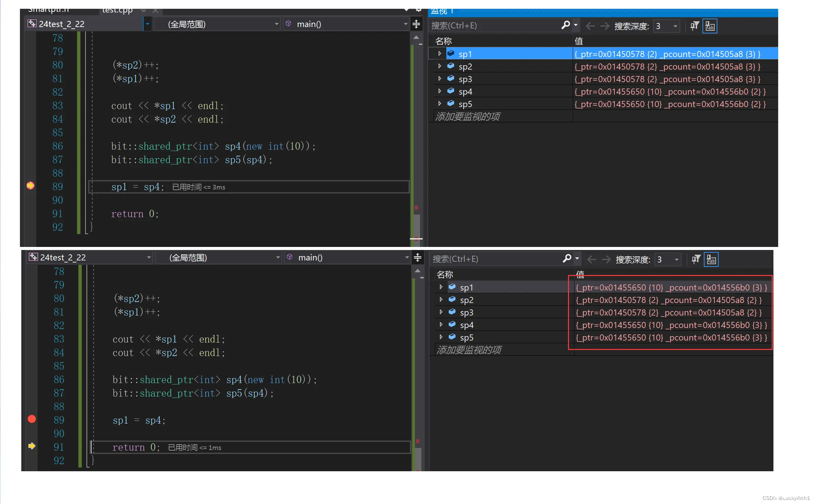Click scroll-up arrow of lower editor scrollbar
Image resolution: width=815 pixels, height=504 pixels.
tap(418, 271)
